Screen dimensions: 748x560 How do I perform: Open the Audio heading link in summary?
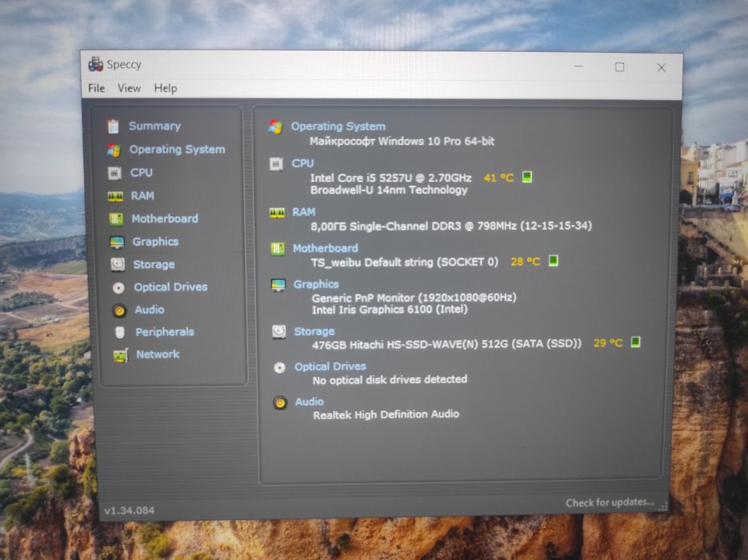click(x=309, y=402)
